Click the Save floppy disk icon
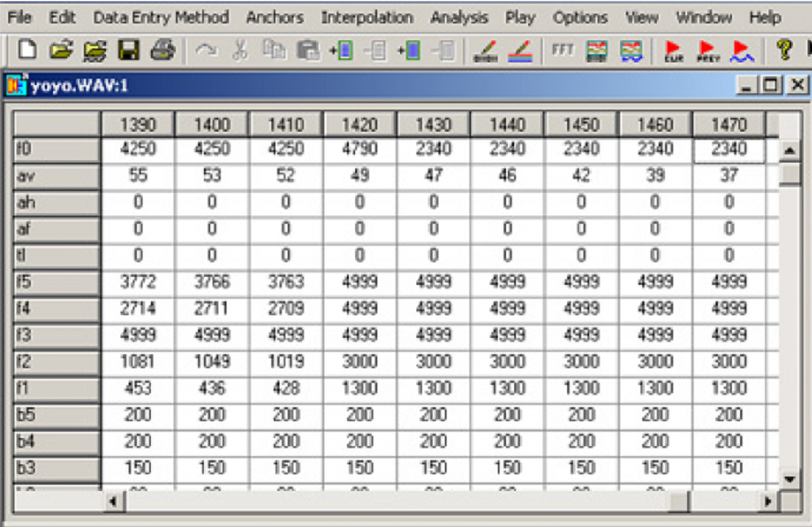Viewport: 812px width, 527px height. point(129,50)
